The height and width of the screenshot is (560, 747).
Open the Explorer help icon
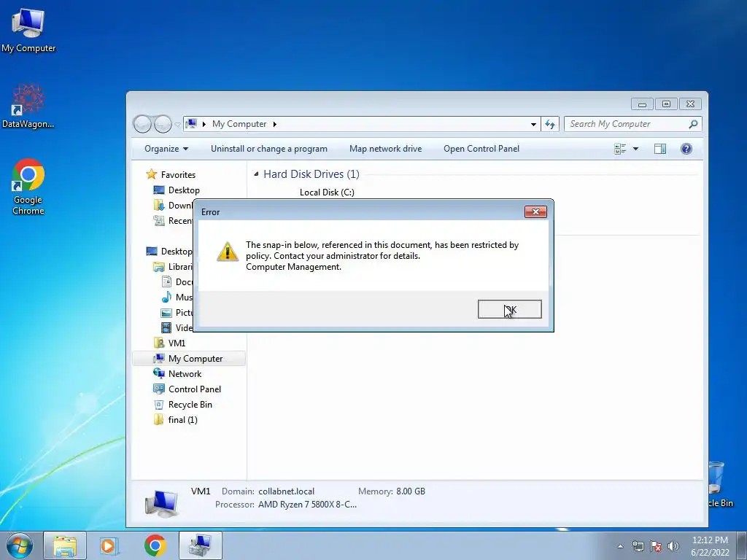[686, 149]
